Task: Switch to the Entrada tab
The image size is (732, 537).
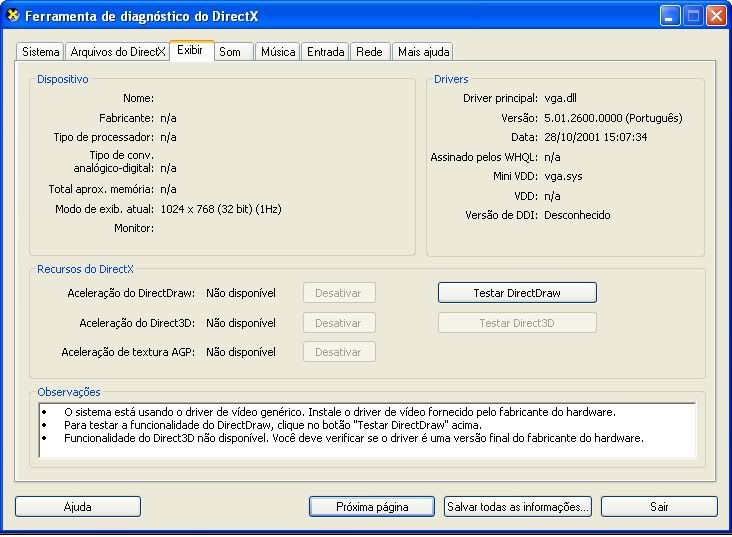Action: [326, 52]
